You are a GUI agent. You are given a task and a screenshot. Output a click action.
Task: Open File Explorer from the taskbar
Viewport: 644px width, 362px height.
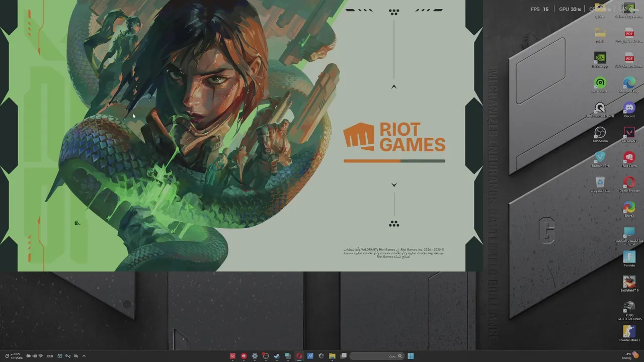click(332, 356)
